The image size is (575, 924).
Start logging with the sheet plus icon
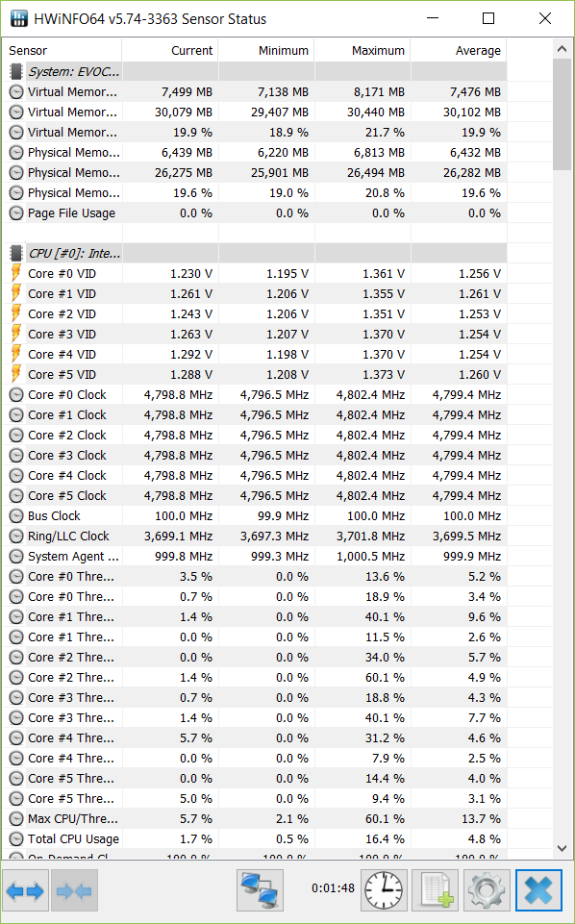point(435,890)
